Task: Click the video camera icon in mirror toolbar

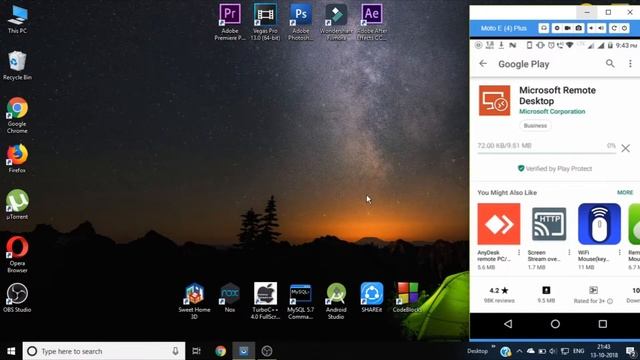Action: tap(567, 28)
